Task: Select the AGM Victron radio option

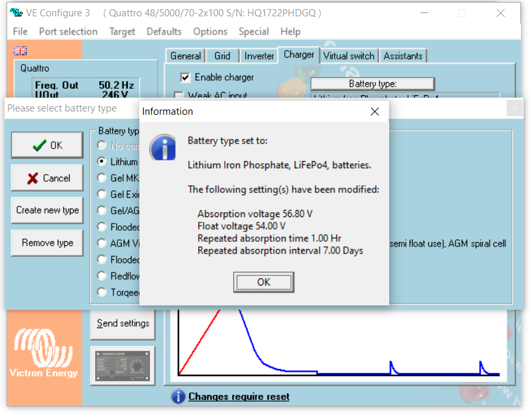Action: [x=102, y=243]
